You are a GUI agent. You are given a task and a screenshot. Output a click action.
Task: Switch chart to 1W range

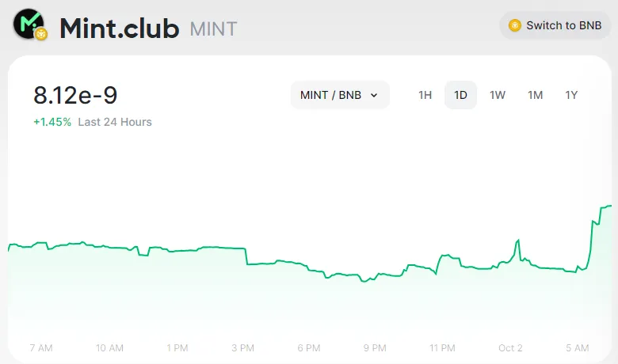498,95
